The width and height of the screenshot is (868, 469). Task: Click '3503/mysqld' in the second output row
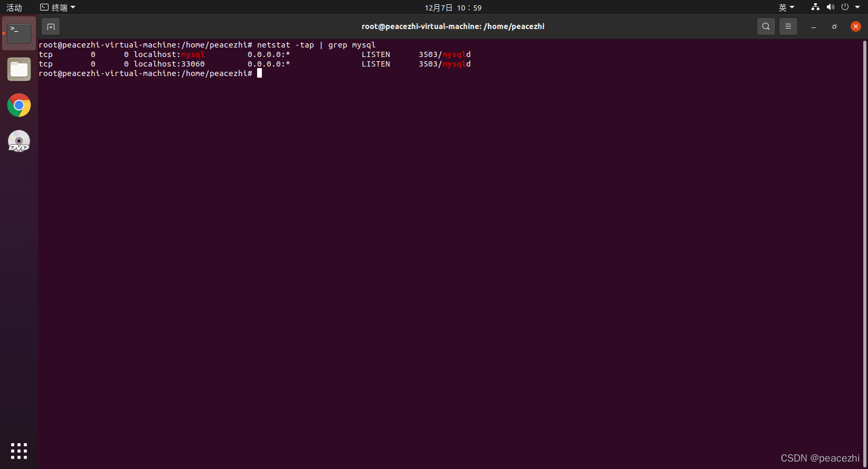point(445,64)
